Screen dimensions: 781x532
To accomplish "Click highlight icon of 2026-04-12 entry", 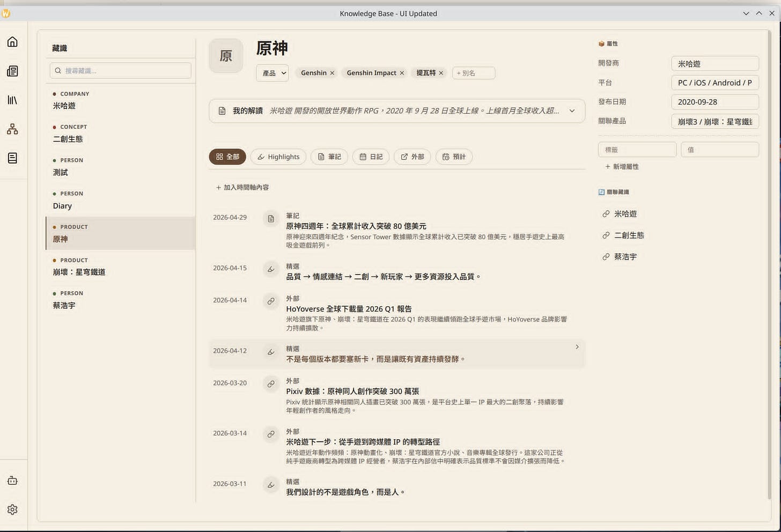I will tap(271, 352).
